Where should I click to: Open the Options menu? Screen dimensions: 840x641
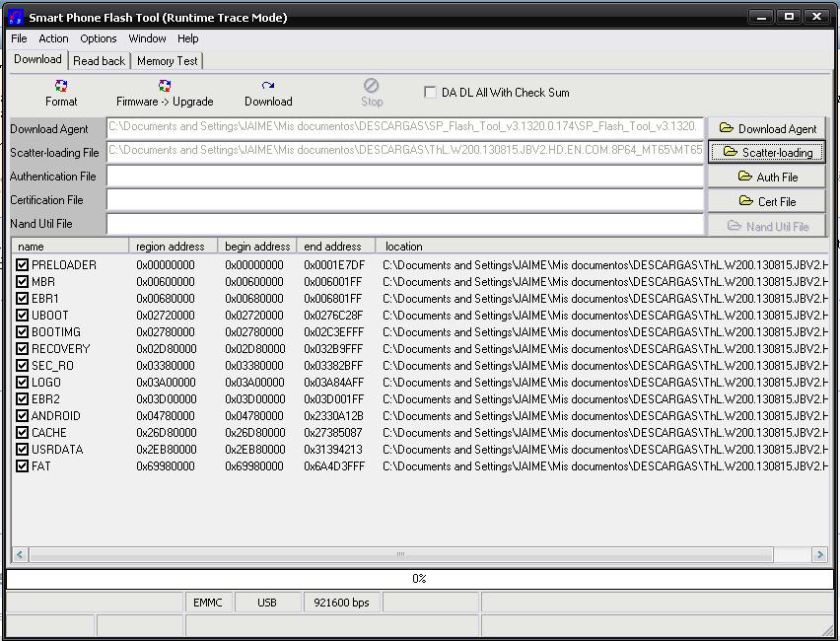[98, 38]
